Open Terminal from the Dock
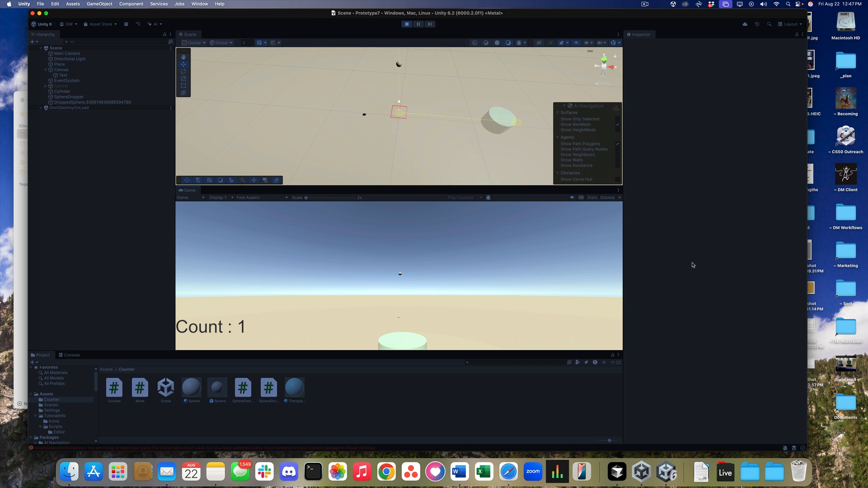Image resolution: width=868 pixels, height=488 pixels. point(313,472)
